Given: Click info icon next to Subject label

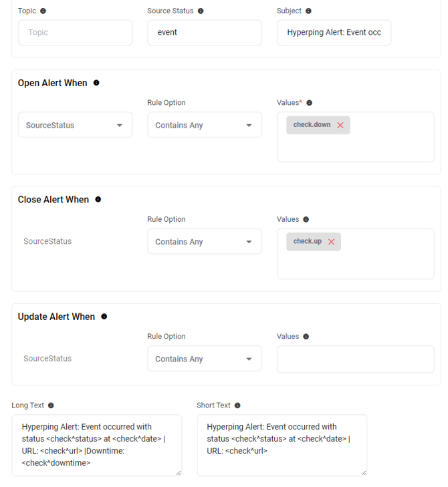Looking at the screenshot, I should coord(308,11).
